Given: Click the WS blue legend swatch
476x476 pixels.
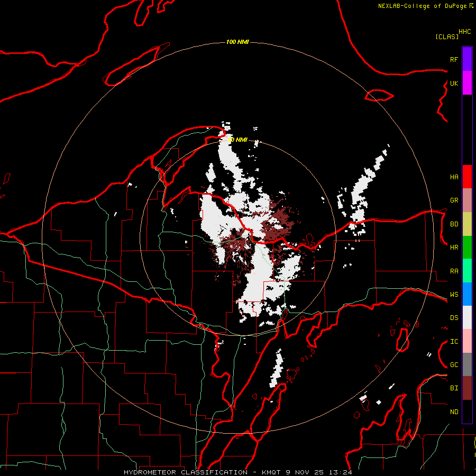Looking at the screenshot, I should pyautogui.click(x=467, y=294).
